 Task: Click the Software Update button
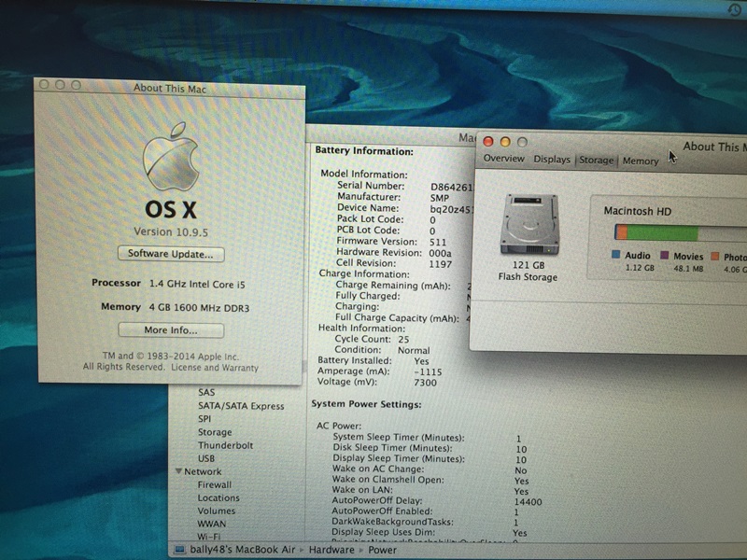[171, 254]
